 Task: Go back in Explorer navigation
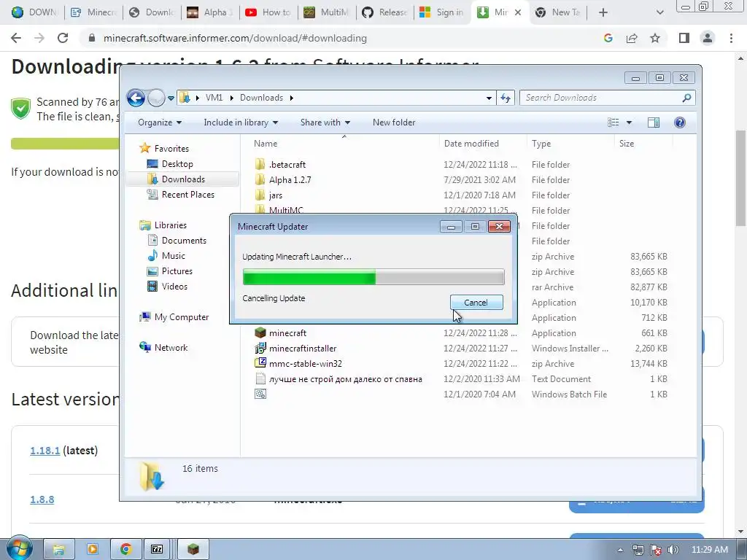pos(136,98)
